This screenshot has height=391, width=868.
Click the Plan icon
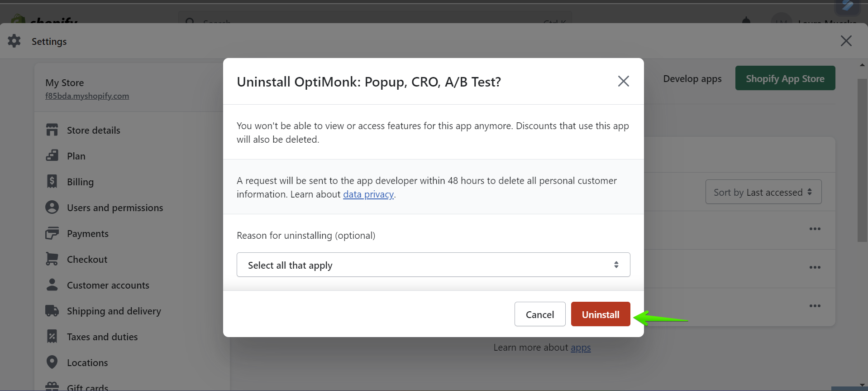pos(52,155)
